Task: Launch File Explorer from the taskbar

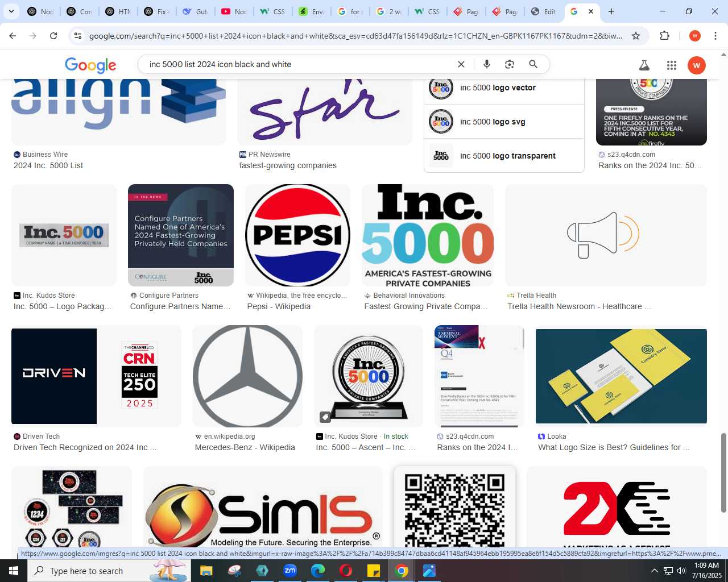Action: click(206, 571)
